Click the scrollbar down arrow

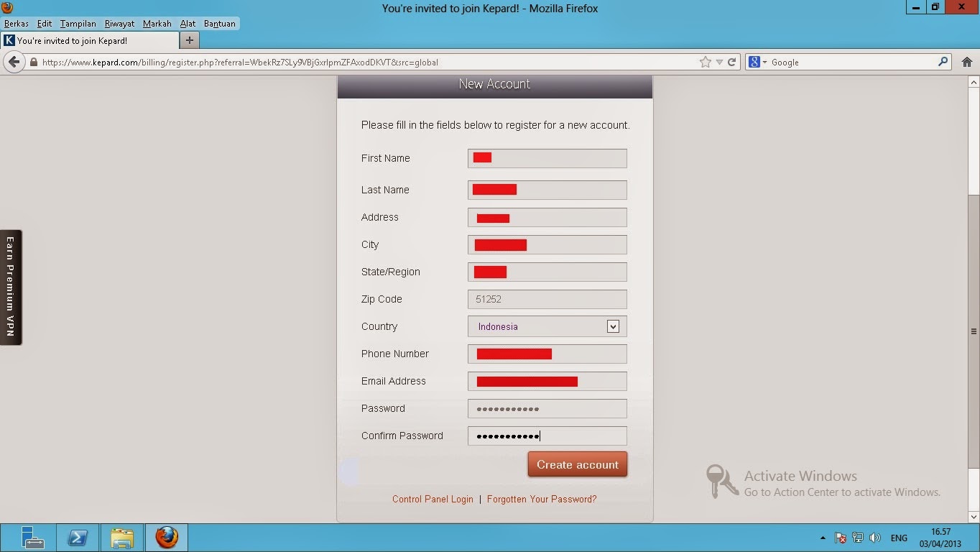[974, 516]
